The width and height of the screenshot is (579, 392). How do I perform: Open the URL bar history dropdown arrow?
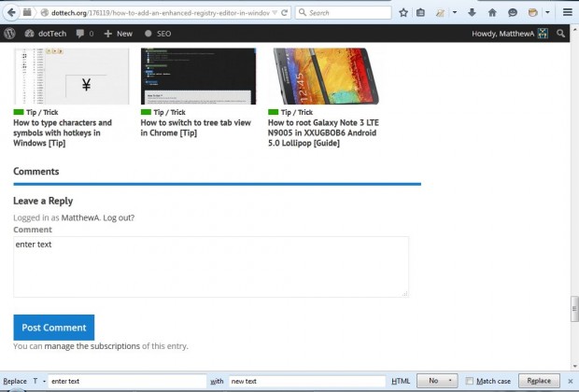(275, 13)
